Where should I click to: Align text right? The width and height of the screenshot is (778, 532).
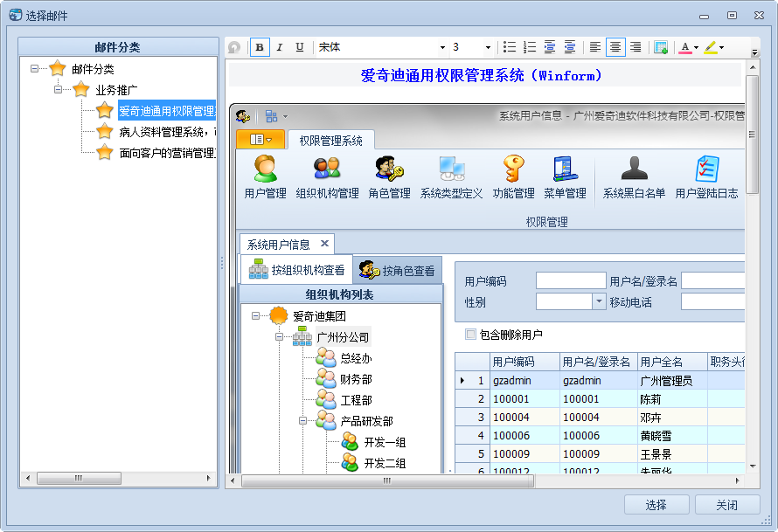tap(636, 47)
